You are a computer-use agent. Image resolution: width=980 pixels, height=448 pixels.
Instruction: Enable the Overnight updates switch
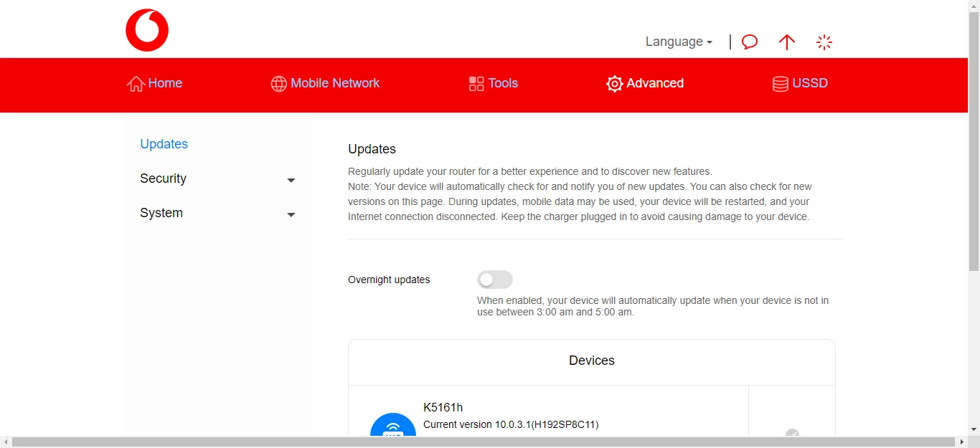pyautogui.click(x=495, y=280)
